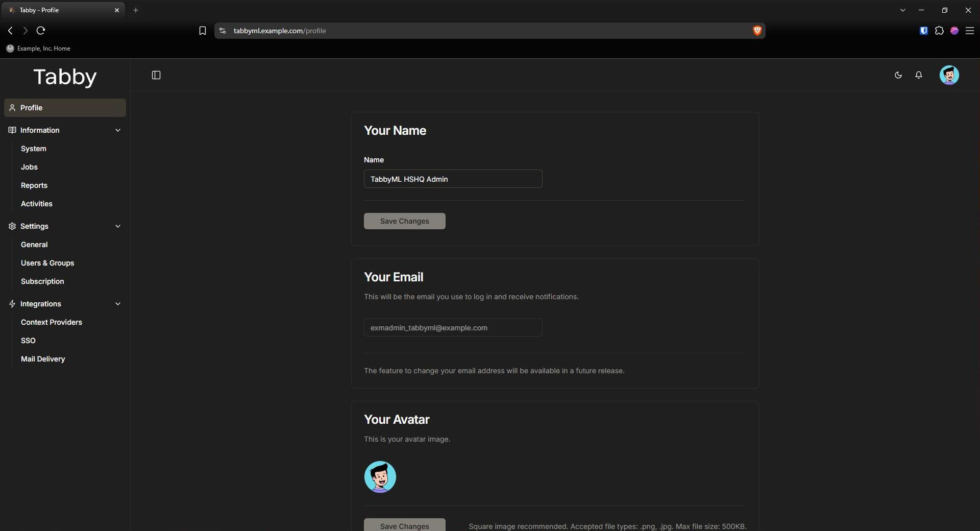Collapse the Information section chevron
Image resolution: width=980 pixels, height=531 pixels.
tap(118, 130)
